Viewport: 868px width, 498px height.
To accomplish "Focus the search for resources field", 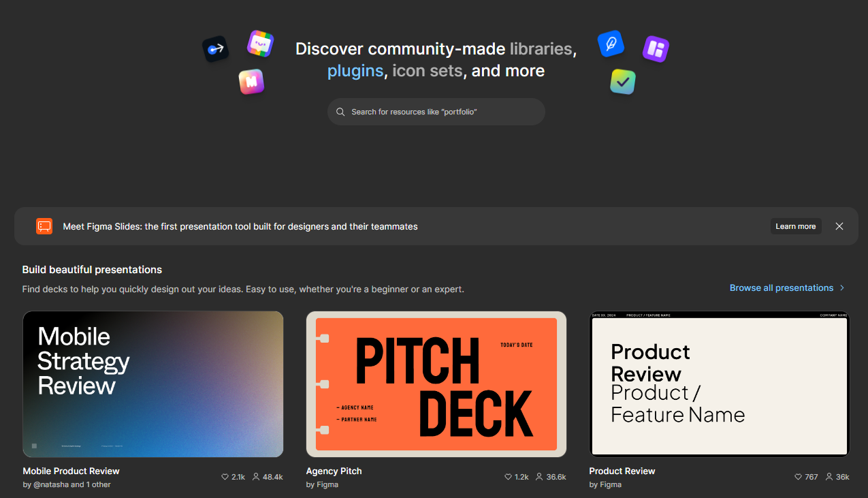I will pos(436,112).
